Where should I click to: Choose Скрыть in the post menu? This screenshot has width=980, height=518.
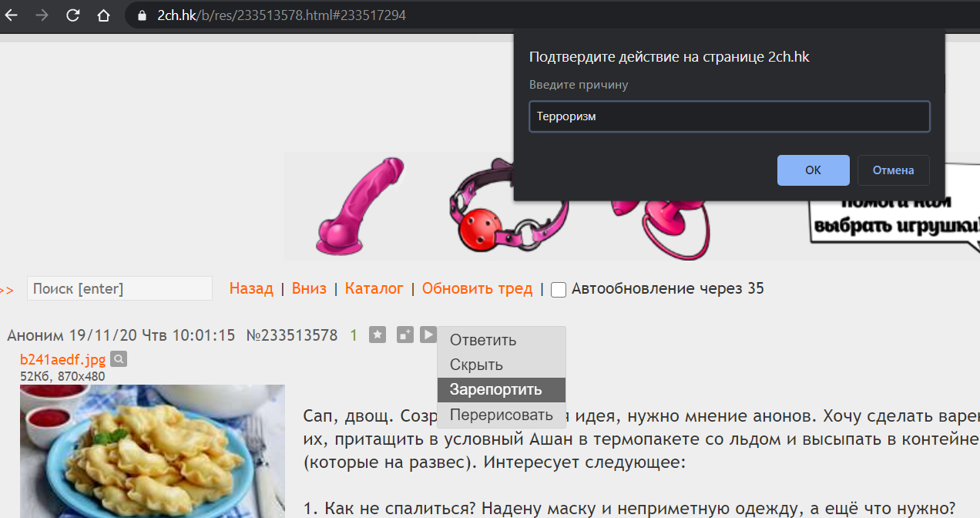(x=502, y=365)
